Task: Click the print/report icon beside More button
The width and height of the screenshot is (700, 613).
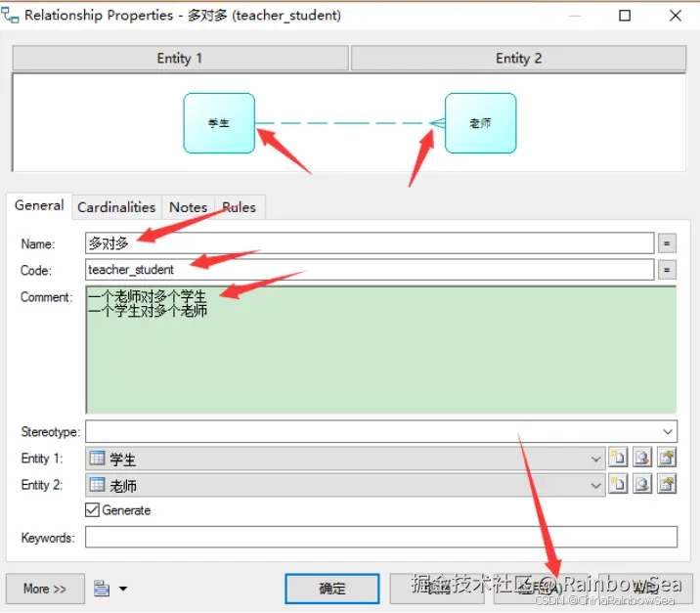Action: [x=102, y=588]
